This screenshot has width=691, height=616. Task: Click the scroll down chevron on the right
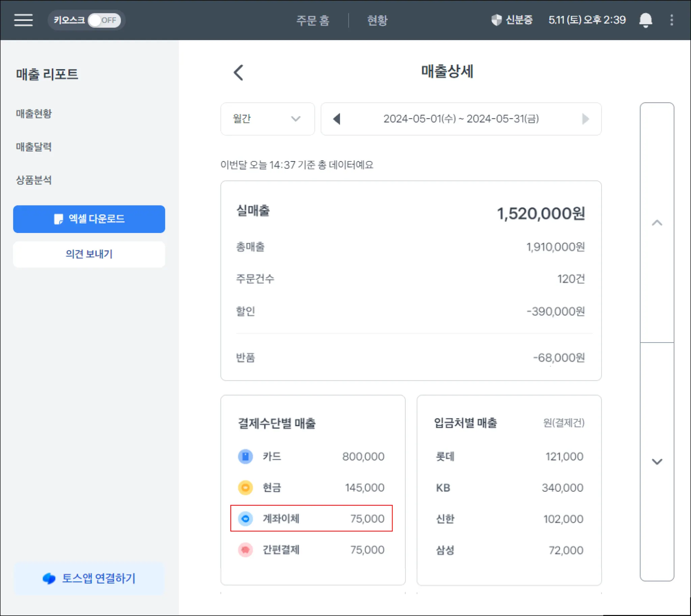coord(657,462)
